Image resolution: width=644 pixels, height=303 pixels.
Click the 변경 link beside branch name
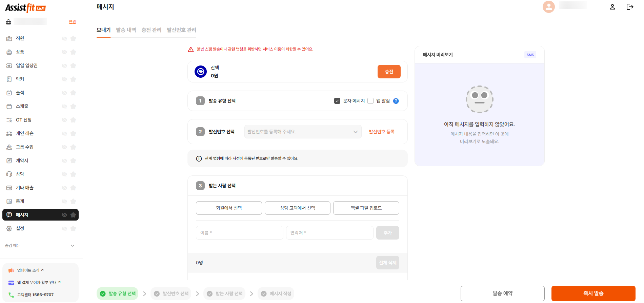click(x=72, y=22)
